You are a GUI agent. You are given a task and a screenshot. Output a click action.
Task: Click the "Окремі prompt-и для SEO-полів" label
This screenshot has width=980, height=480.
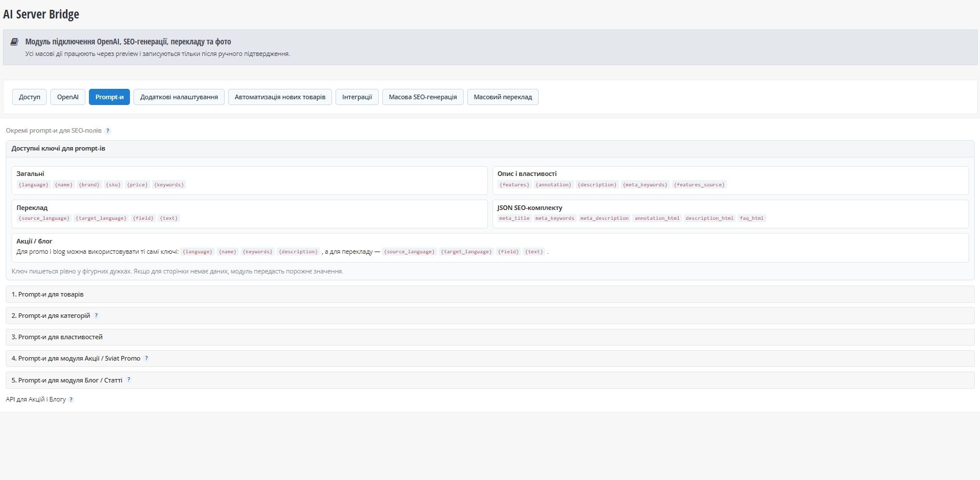click(x=54, y=131)
